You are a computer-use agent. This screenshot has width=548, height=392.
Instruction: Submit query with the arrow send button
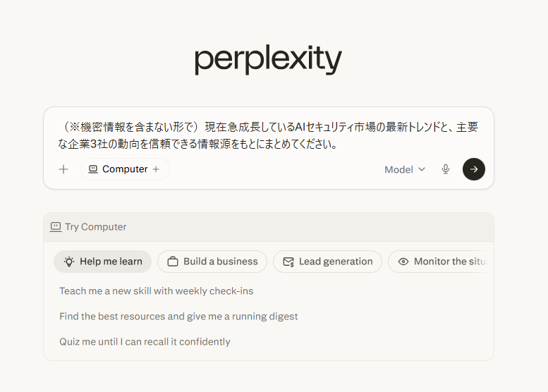click(x=473, y=169)
